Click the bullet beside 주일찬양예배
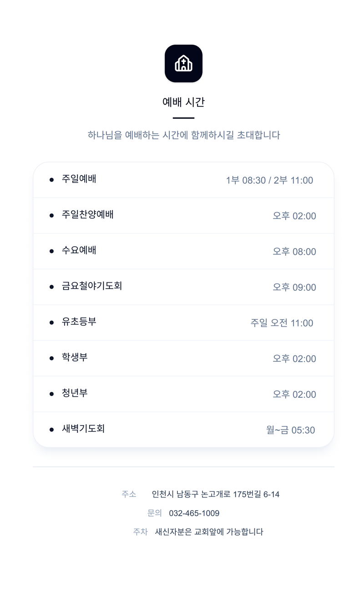Viewport: 364px width, 613px height. (x=51, y=215)
